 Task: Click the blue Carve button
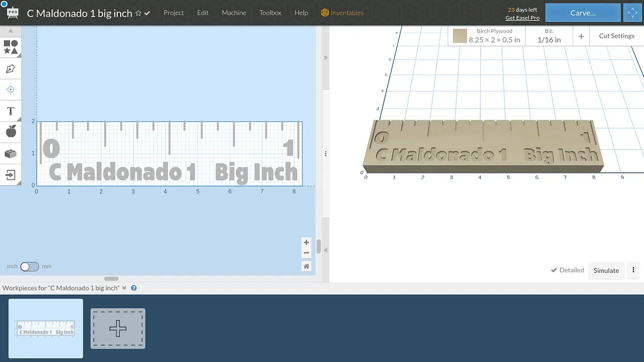pos(582,13)
